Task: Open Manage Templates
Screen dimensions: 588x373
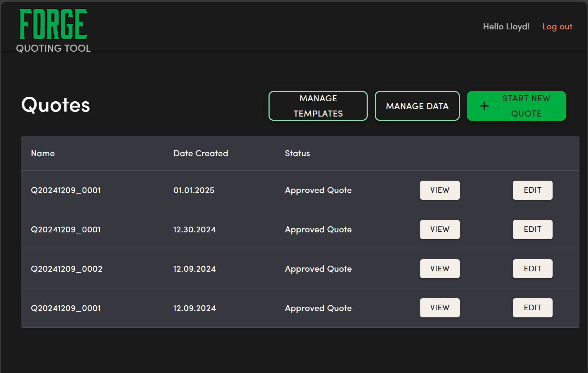Action: [x=318, y=106]
